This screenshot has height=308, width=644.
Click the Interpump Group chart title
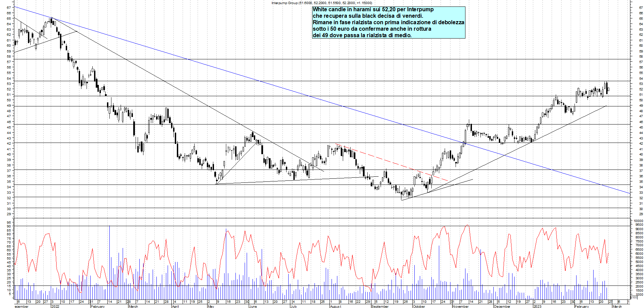click(x=322, y=3)
